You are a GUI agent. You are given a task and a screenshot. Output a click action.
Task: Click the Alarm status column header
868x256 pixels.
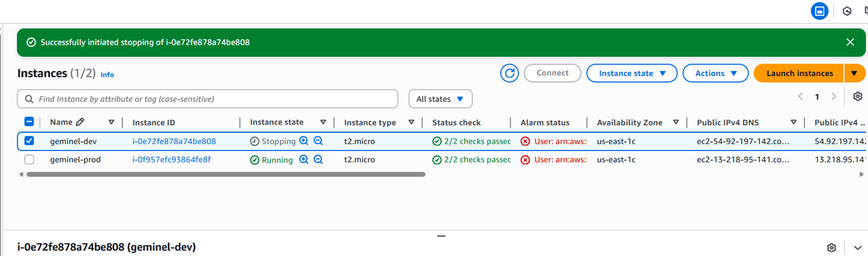coord(545,122)
